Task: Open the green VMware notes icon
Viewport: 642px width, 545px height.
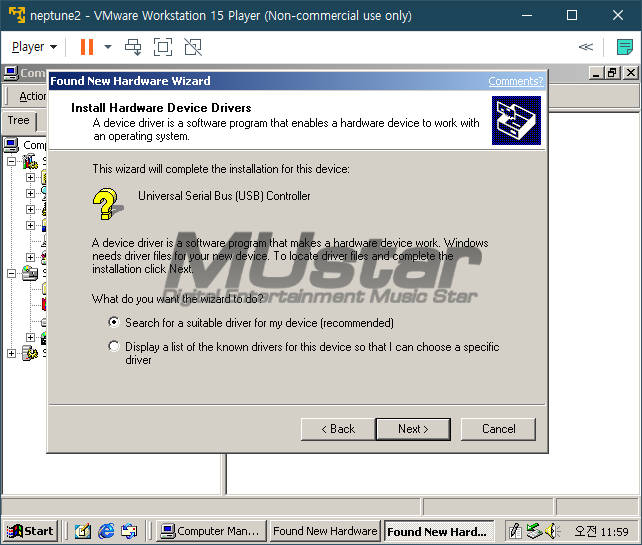Action: tap(625, 47)
